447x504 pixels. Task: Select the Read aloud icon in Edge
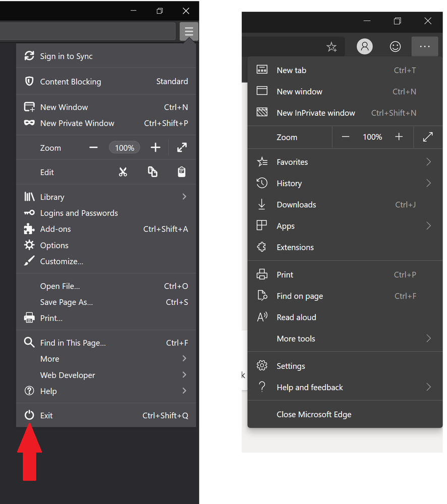tap(262, 317)
